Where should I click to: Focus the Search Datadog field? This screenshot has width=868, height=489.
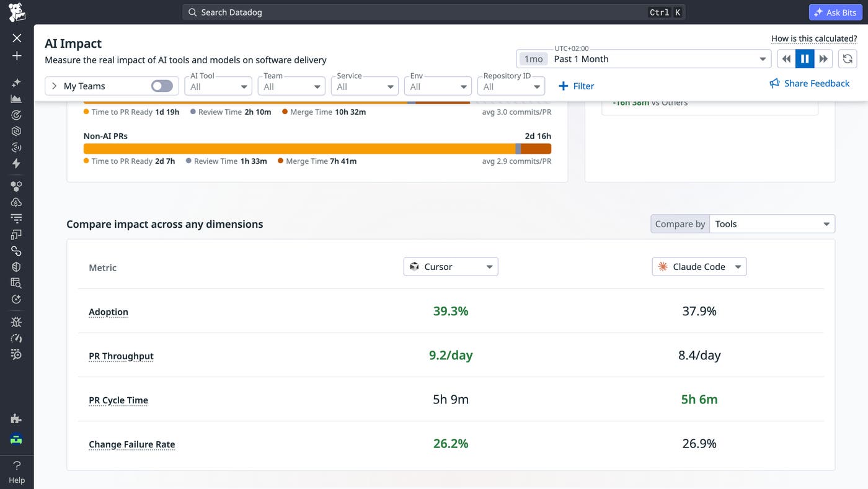coord(433,12)
